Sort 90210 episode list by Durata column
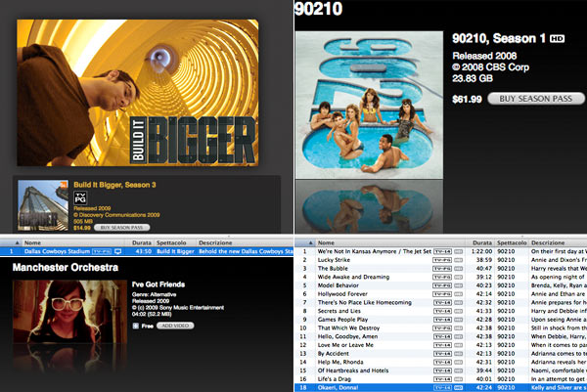Screen dimensions: 587x392 pos(481,240)
